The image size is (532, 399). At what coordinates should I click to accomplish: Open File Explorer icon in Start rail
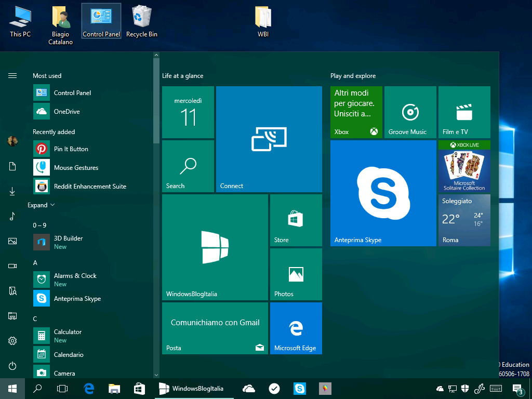pyautogui.click(x=12, y=316)
